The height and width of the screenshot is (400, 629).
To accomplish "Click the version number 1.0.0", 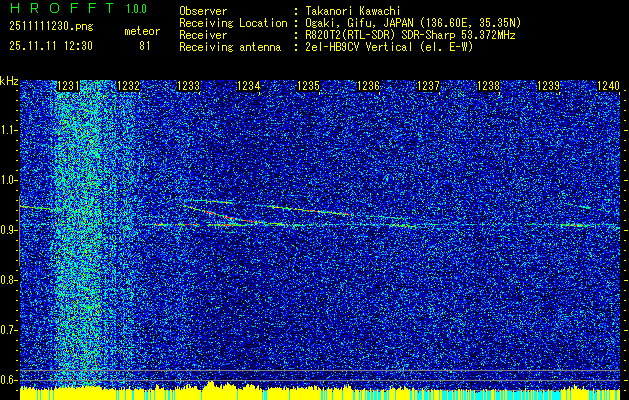I will point(136,8).
